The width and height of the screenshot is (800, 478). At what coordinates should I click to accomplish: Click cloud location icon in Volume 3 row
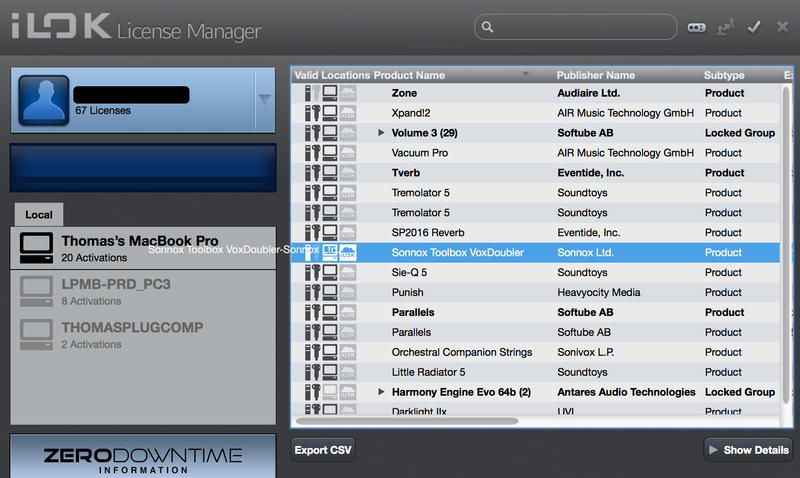click(348, 133)
